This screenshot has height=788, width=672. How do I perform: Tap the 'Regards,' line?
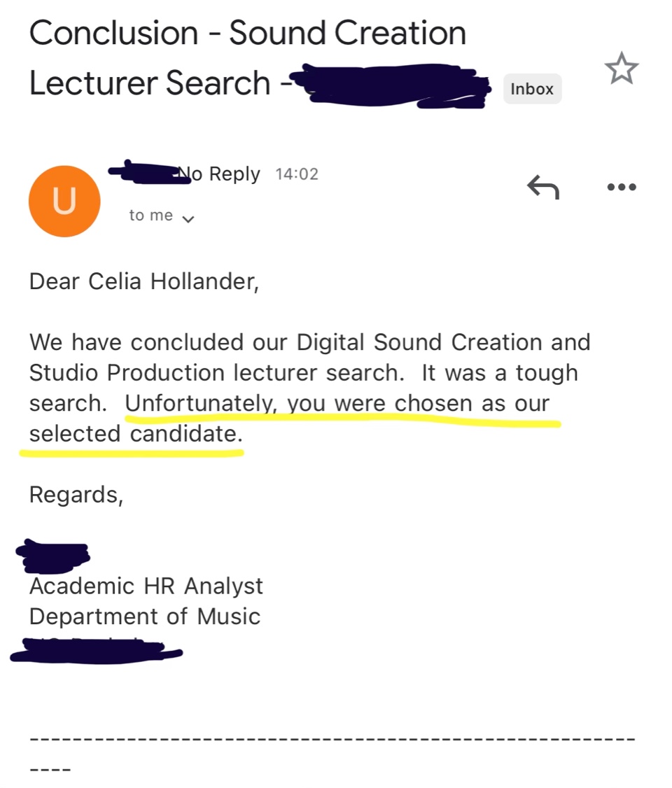[76, 495]
